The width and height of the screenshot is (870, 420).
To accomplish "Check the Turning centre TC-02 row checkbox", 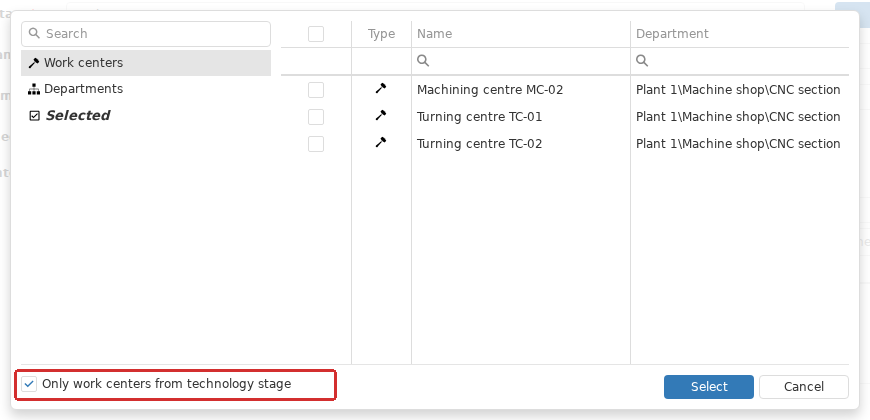I will pyautogui.click(x=316, y=144).
